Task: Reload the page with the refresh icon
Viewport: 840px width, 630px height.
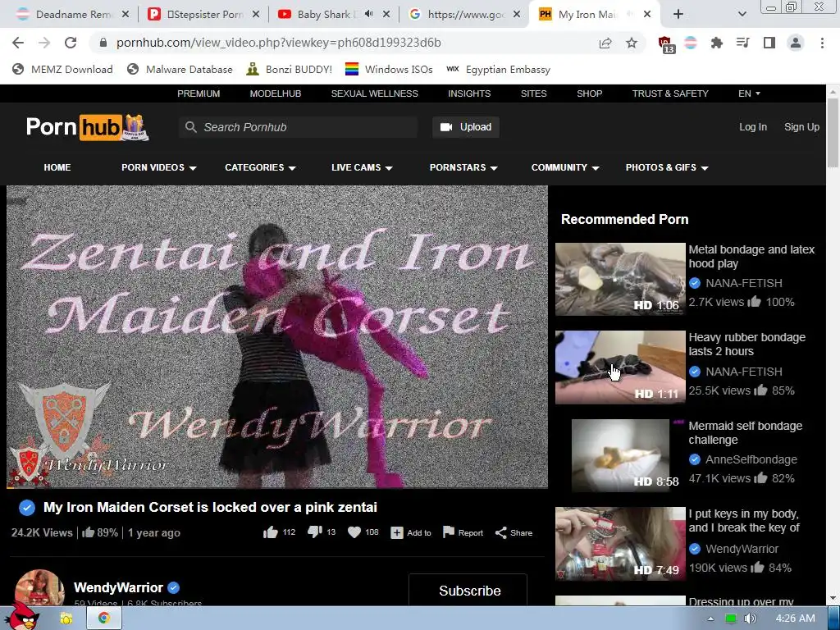Action: click(x=71, y=43)
